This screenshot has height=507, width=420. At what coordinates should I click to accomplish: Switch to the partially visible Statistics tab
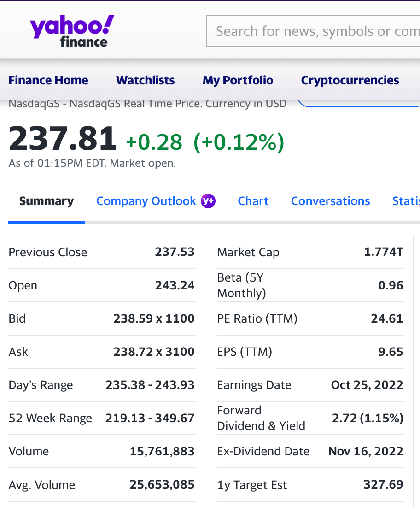(406, 201)
